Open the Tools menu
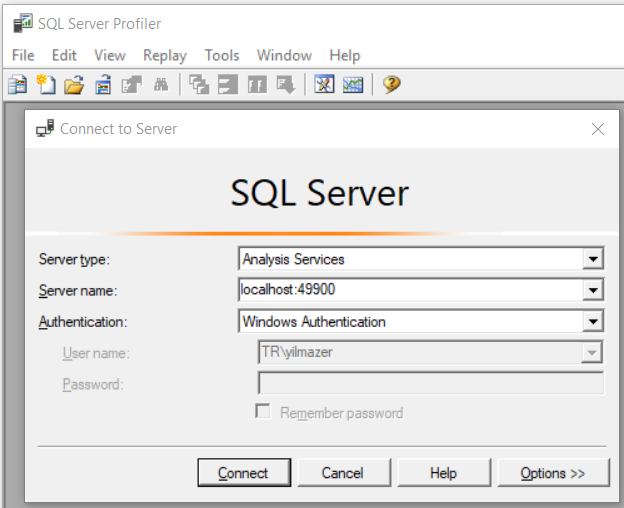624x508 pixels. coord(222,55)
